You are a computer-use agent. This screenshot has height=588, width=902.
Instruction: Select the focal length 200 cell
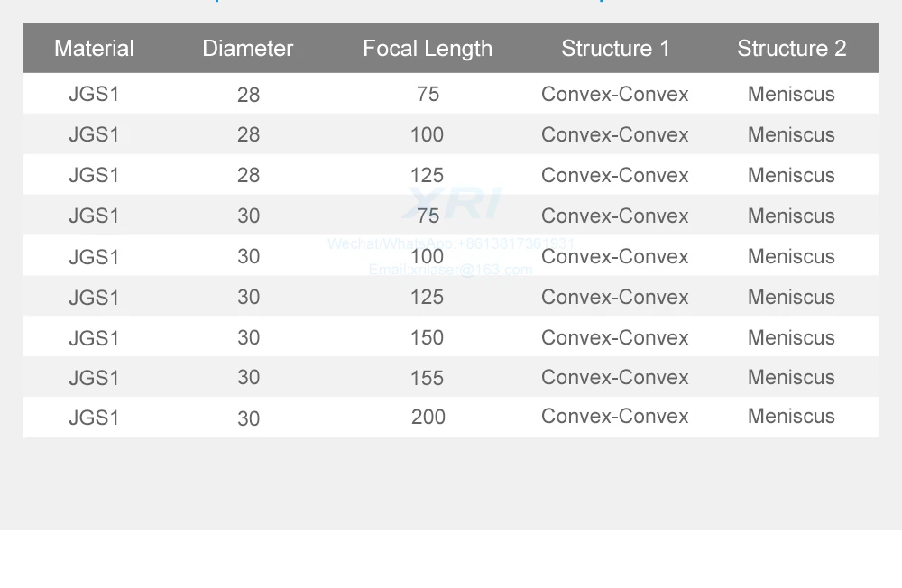(428, 417)
